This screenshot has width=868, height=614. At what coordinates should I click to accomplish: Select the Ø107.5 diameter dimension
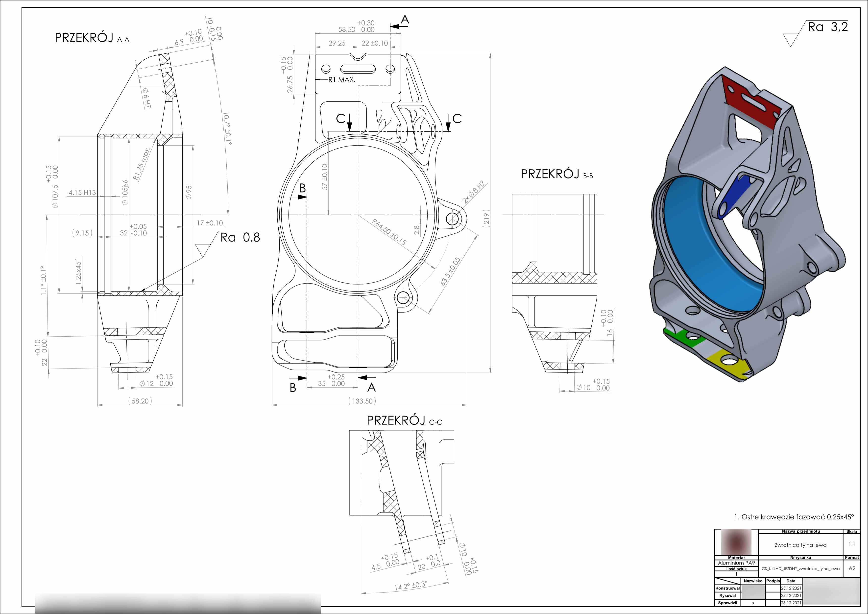tap(52, 187)
